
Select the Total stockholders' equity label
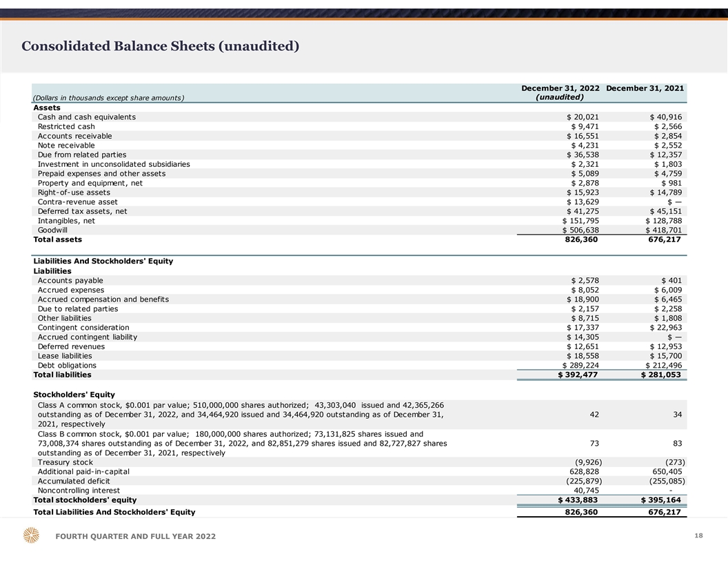[x=85, y=500]
